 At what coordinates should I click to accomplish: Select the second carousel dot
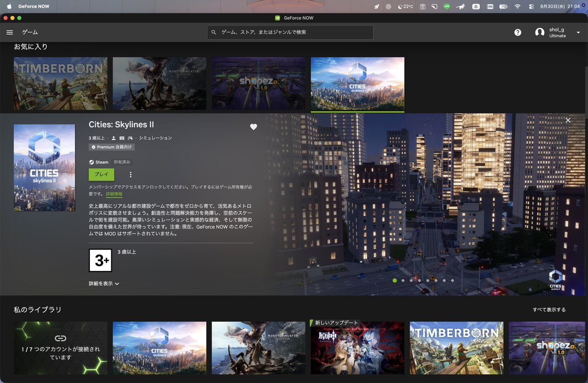pos(403,280)
